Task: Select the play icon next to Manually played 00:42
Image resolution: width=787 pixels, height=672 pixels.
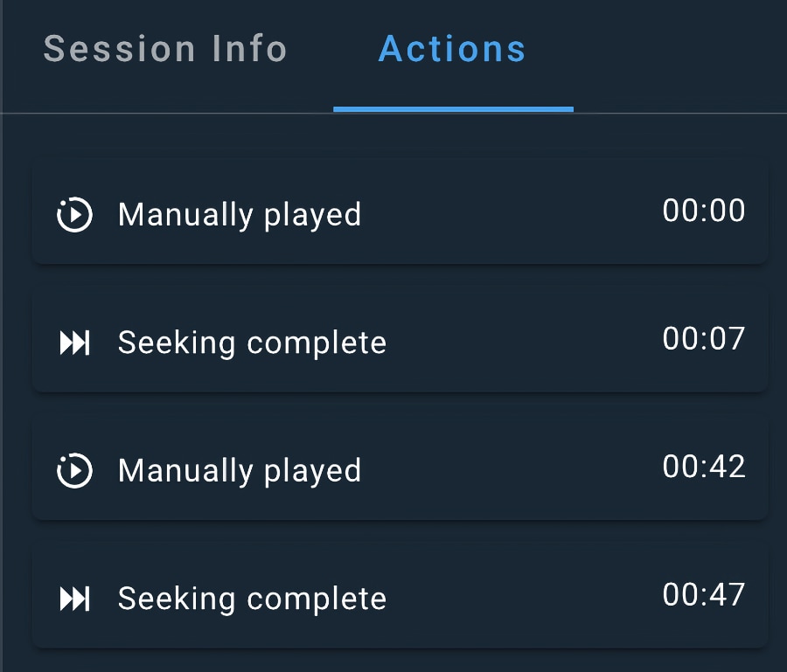Action: click(74, 470)
